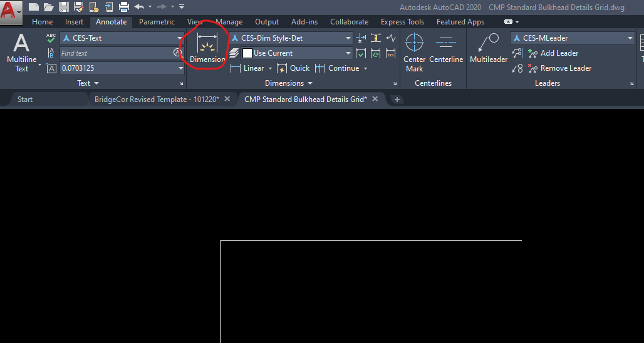Run Check Spelling ABC icon

(51, 38)
